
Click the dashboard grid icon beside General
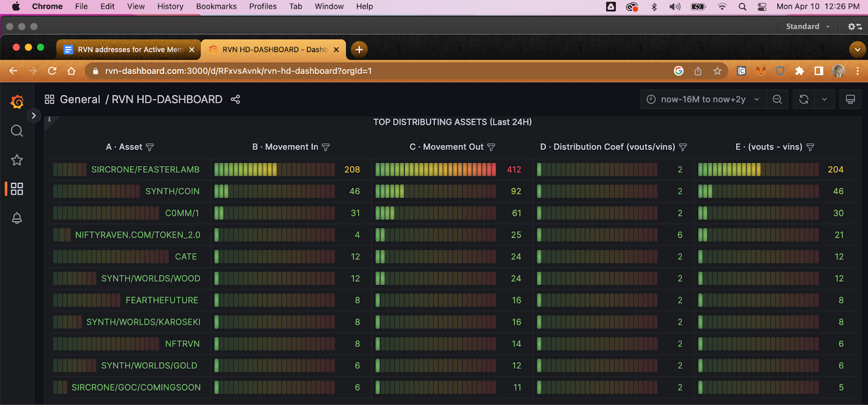pos(49,99)
